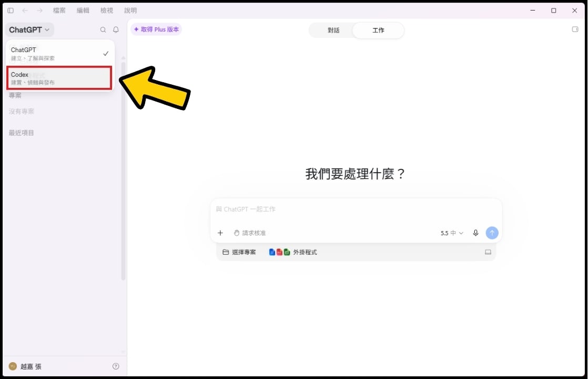This screenshot has width=588, height=379.
Task: Click 選擇專案 folder button
Action: pyautogui.click(x=239, y=252)
